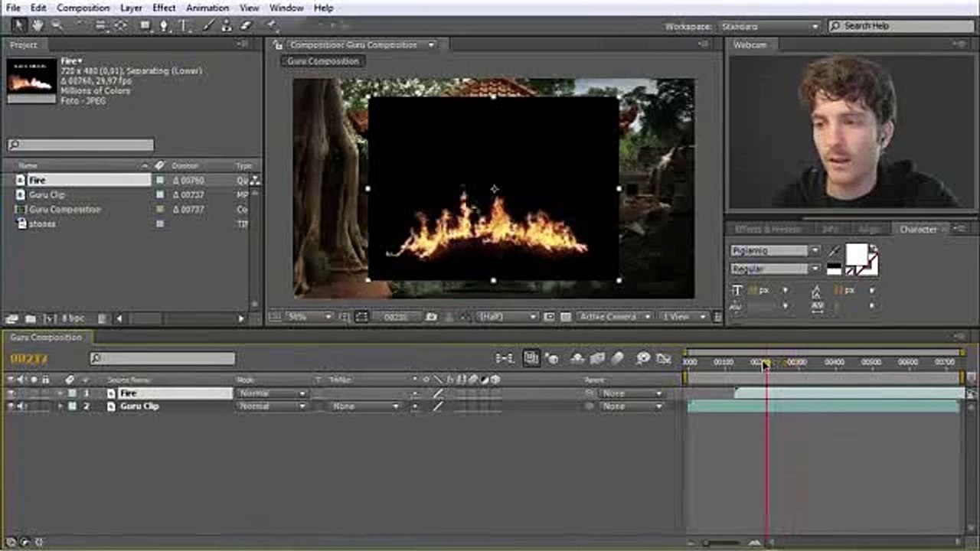Open the Graph Editor icon in timeline

pos(664,358)
